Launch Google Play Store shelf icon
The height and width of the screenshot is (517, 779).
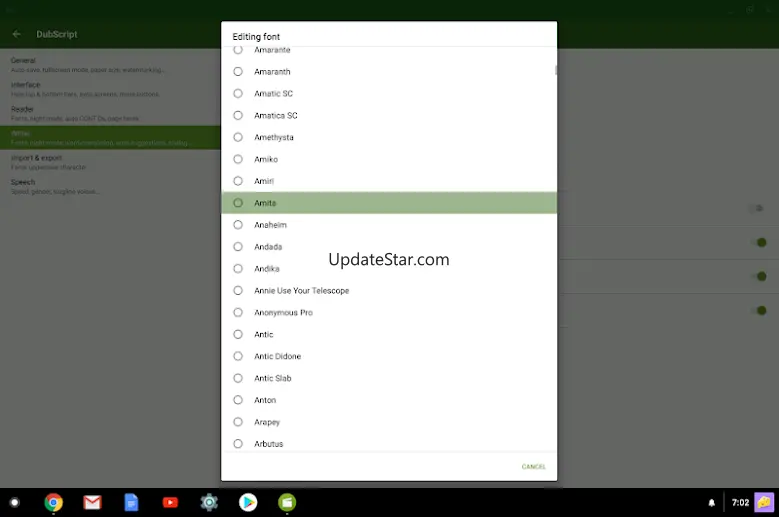[x=248, y=502]
